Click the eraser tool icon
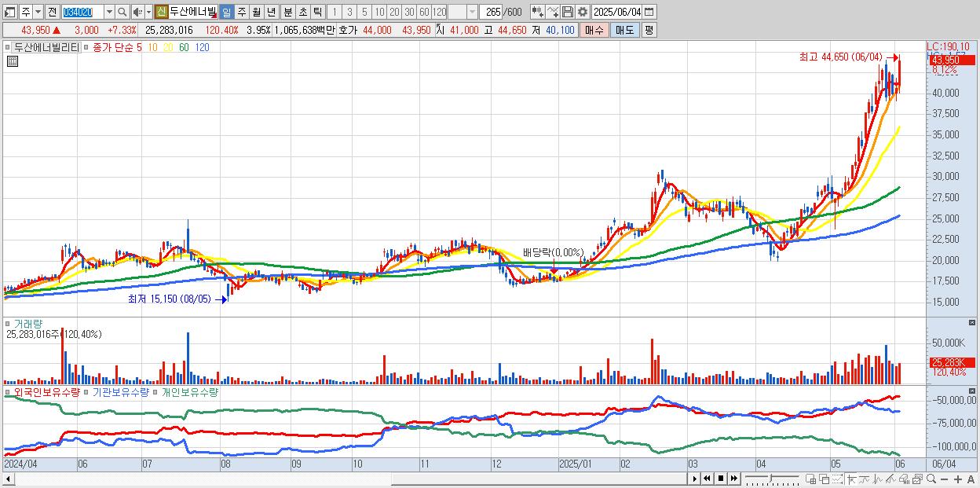Screen dimensions: 980x488 (x=905, y=479)
